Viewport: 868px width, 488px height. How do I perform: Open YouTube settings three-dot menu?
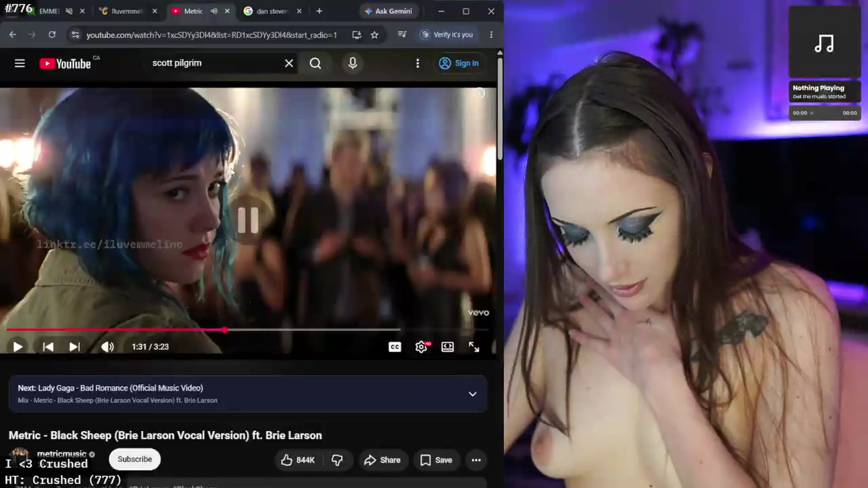pyautogui.click(x=418, y=63)
